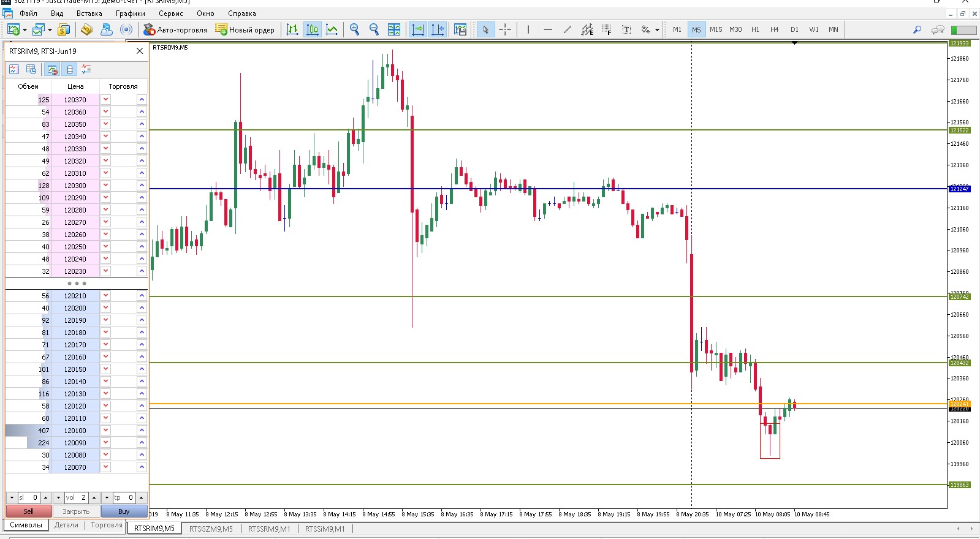Click the sl input field
Image resolution: width=980 pixels, height=539 pixels.
click(x=29, y=497)
